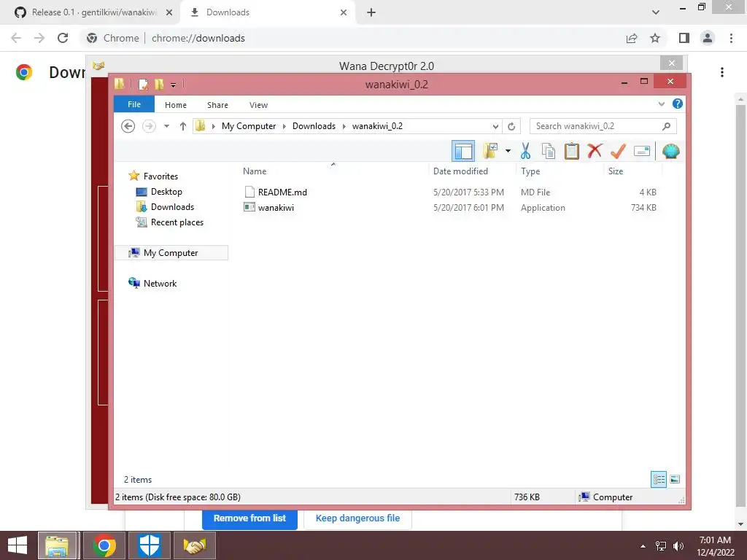Open the Windows Start button
This screenshot has width=747, height=560.
point(18,545)
